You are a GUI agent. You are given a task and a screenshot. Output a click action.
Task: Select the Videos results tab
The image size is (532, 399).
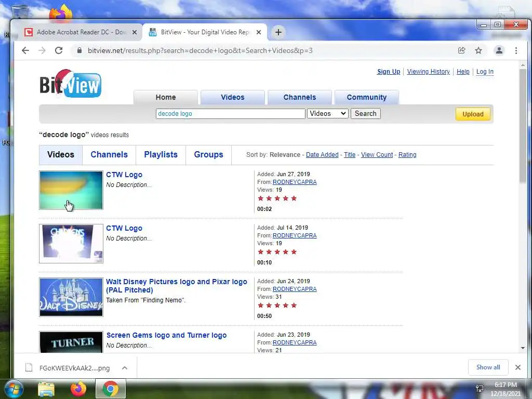click(61, 155)
